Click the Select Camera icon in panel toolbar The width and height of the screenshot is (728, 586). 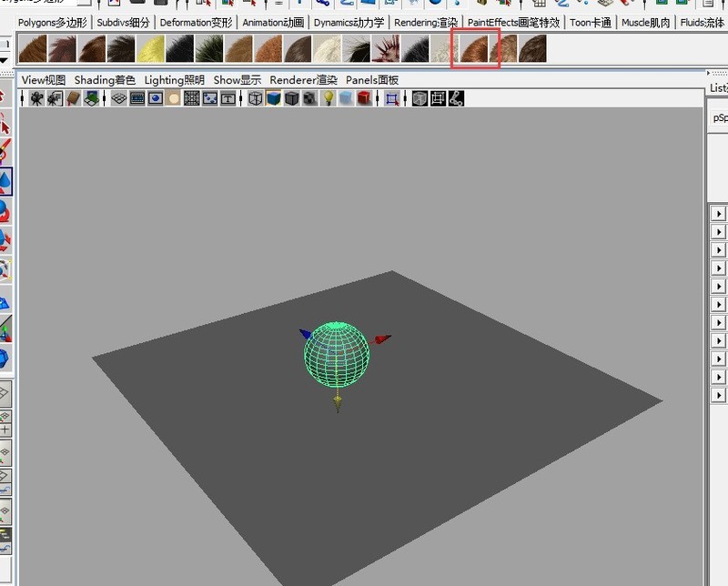[x=36, y=98]
